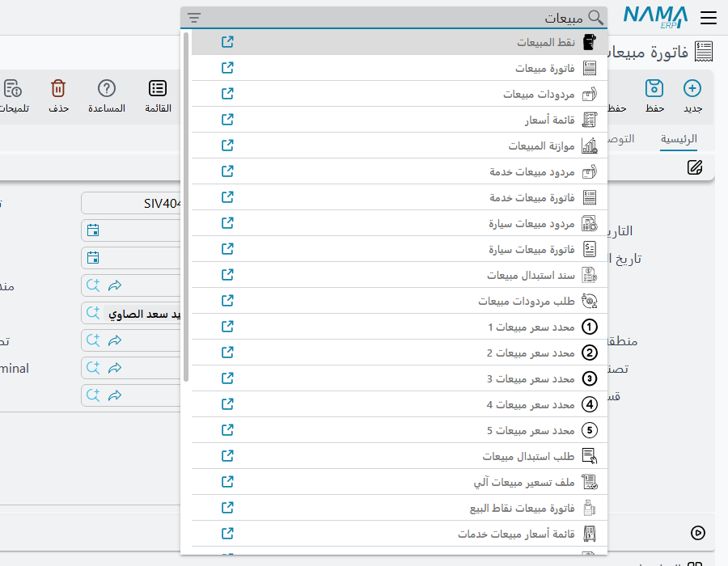Open the first date picker calendar
728x566 pixels.
93,230
